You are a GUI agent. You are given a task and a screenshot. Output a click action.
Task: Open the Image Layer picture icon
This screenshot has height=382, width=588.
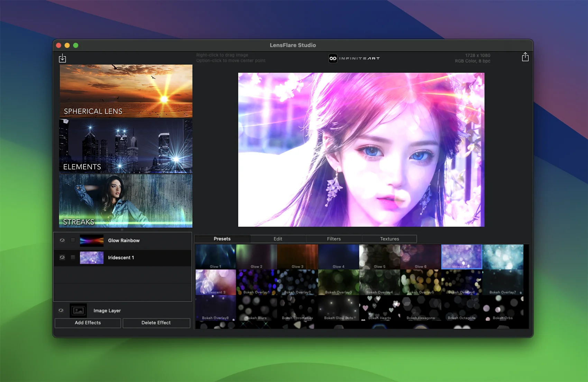[x=79, y=310]
